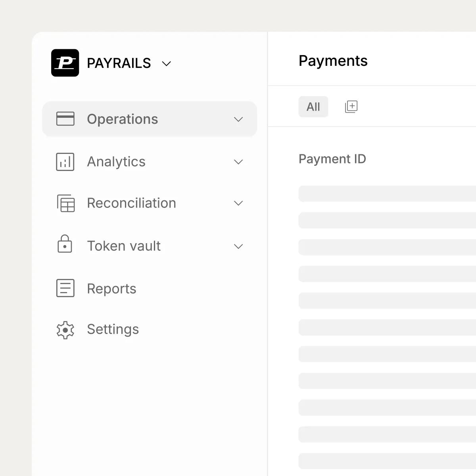Select the All tab
476x476 pixels.
point(313,107)
